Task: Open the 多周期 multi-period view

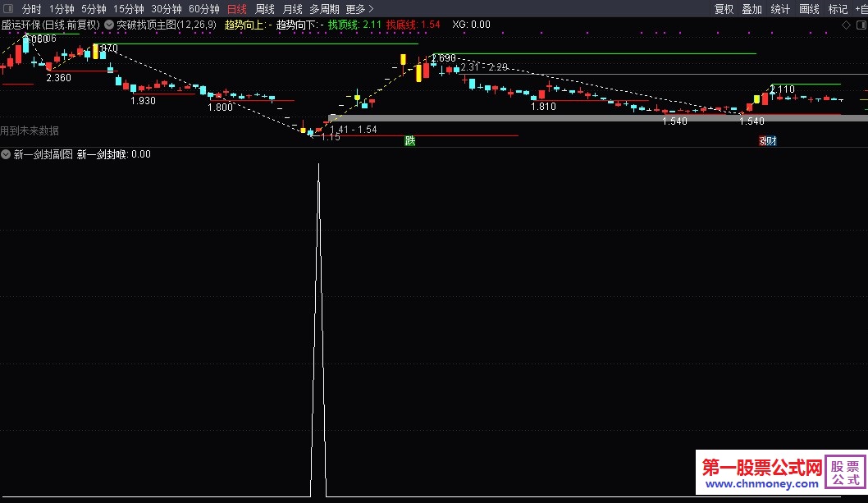Action: click(324, 9)
